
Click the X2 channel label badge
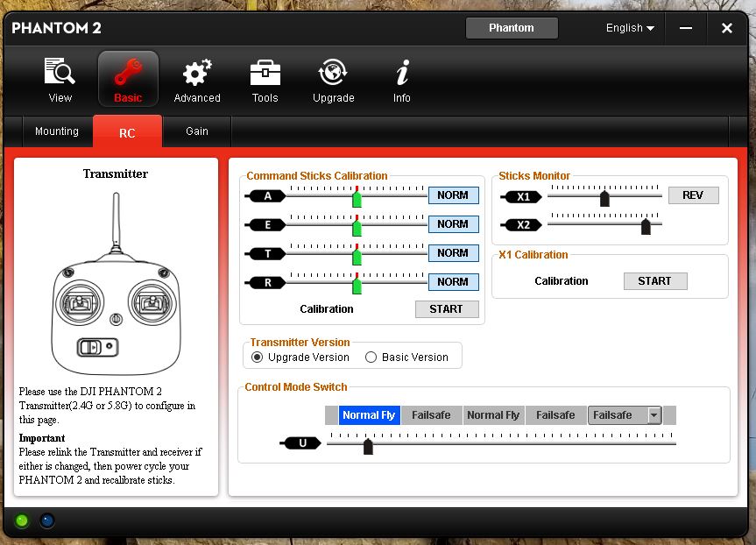coord(522,225)
